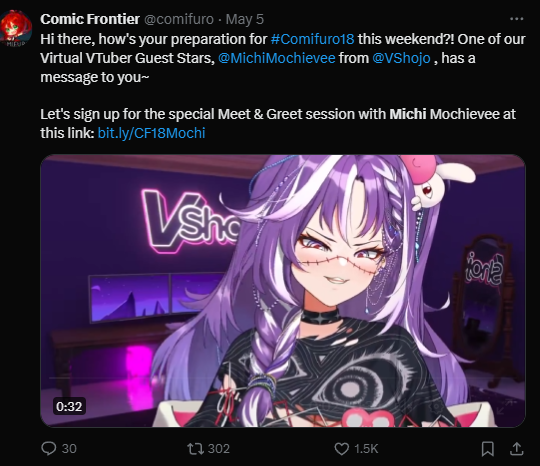Open the @comifuro handle
This screenshot has width=540, height=466.
point(179,19)
